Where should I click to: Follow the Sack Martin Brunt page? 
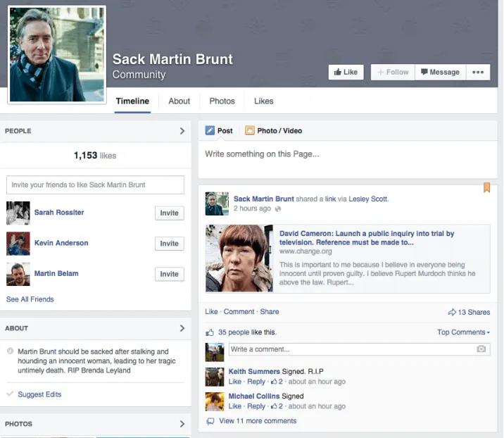pos(393,72)
